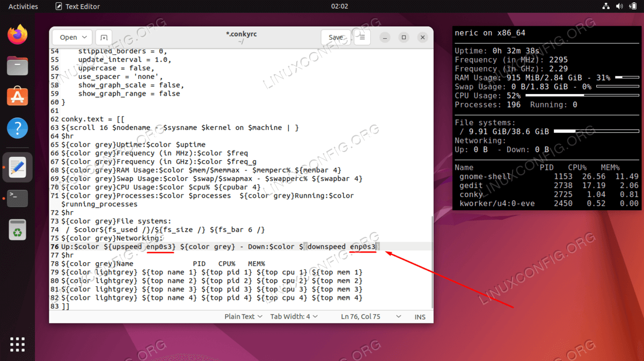644x361 pixels.
Task: Open the Trash in the dock
Action: [x=17, y=229]
